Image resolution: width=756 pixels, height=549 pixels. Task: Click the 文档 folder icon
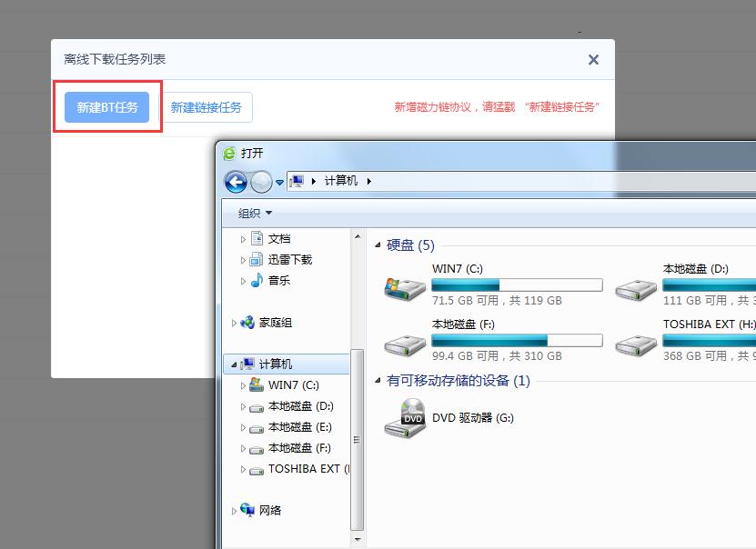pos(257,238)
